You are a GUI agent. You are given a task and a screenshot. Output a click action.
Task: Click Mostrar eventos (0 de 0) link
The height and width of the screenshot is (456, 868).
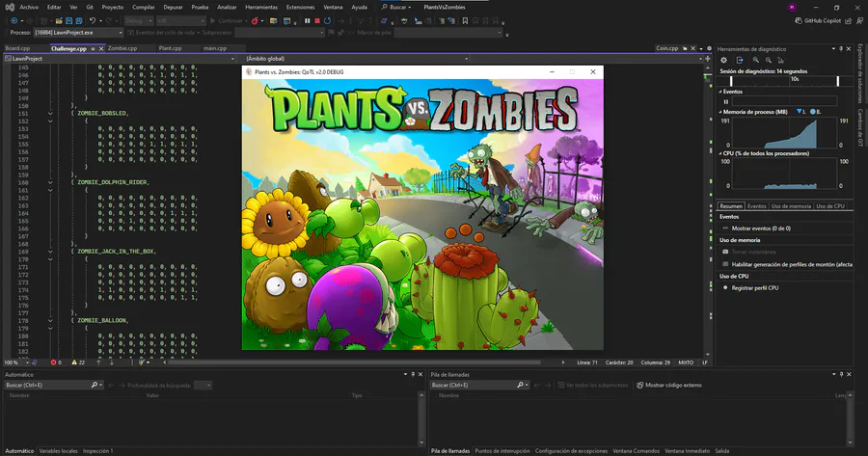pyautogui.click(x=761, y=228)
